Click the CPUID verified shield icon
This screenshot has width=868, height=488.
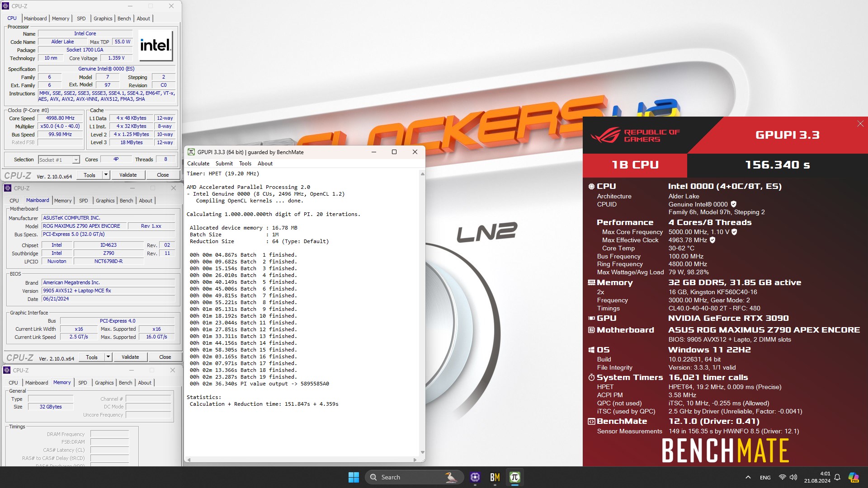click(734, 204)
